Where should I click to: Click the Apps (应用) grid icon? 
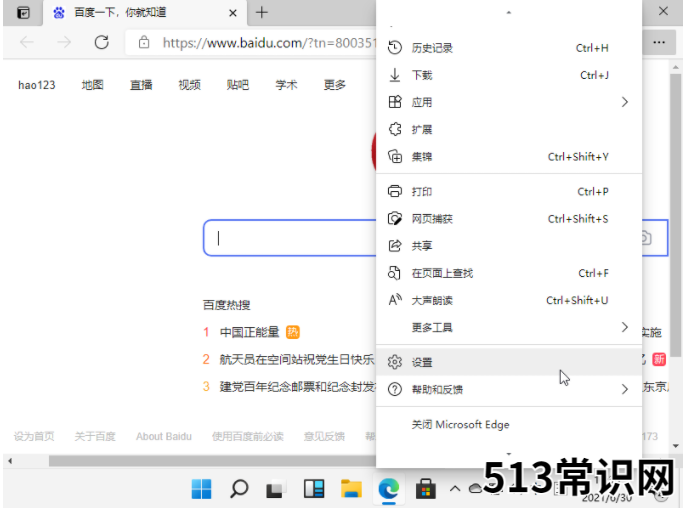(x=395, y=102)
